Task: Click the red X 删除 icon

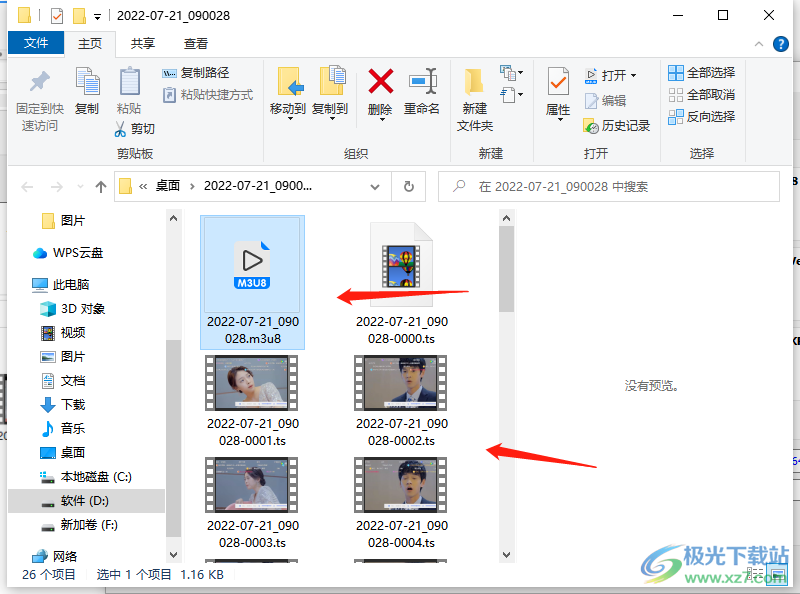Action: (x=381, y=81)
